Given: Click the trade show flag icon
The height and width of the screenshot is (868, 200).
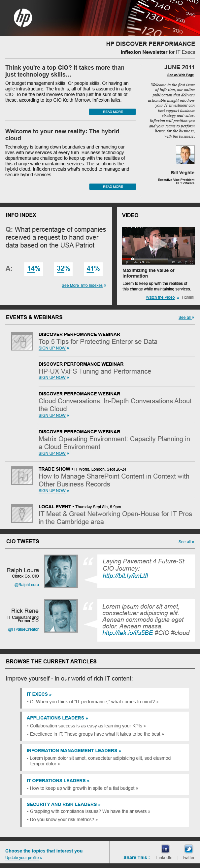Looking at the screenshot, I should point(22,476).
